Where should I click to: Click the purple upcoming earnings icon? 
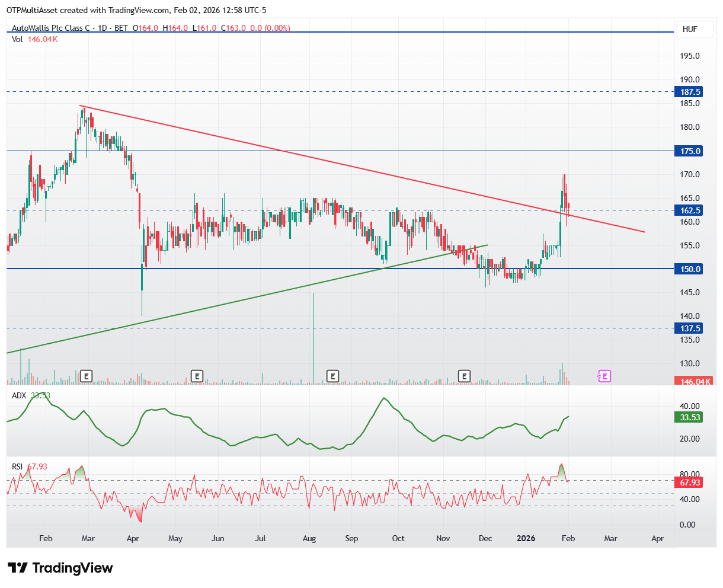(604, 376)
